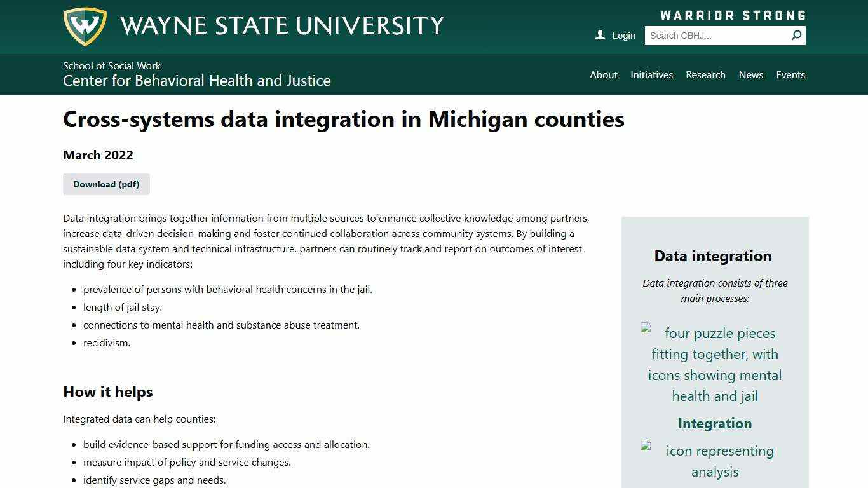Click the March 2022 date text
The height and width of the screenshot is (488, 868).
point(98,155)
